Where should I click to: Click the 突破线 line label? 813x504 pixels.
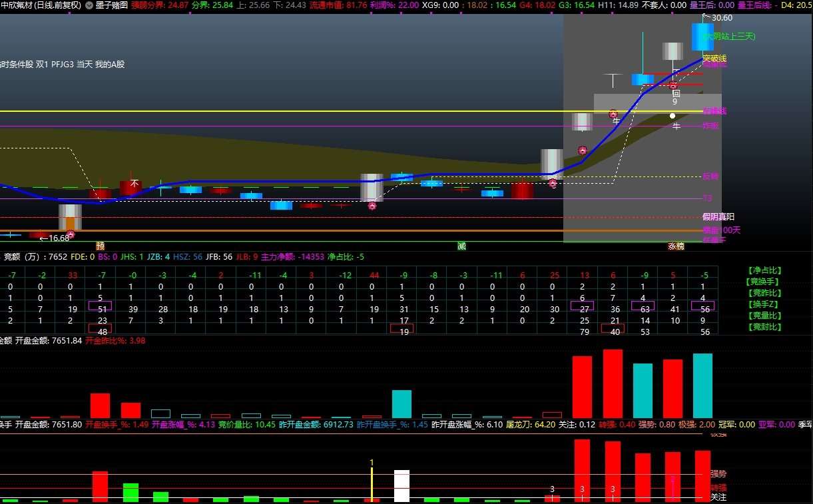[x=714, y=59]
